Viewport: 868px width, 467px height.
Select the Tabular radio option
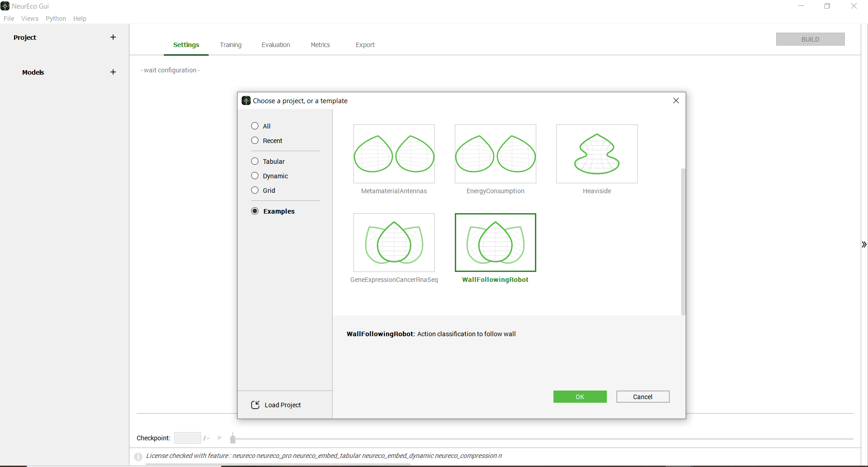coord(255,161)
